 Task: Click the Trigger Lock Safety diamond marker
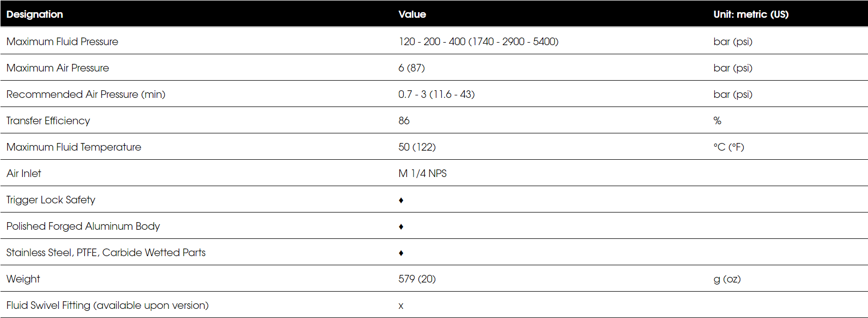click(401, 200)
